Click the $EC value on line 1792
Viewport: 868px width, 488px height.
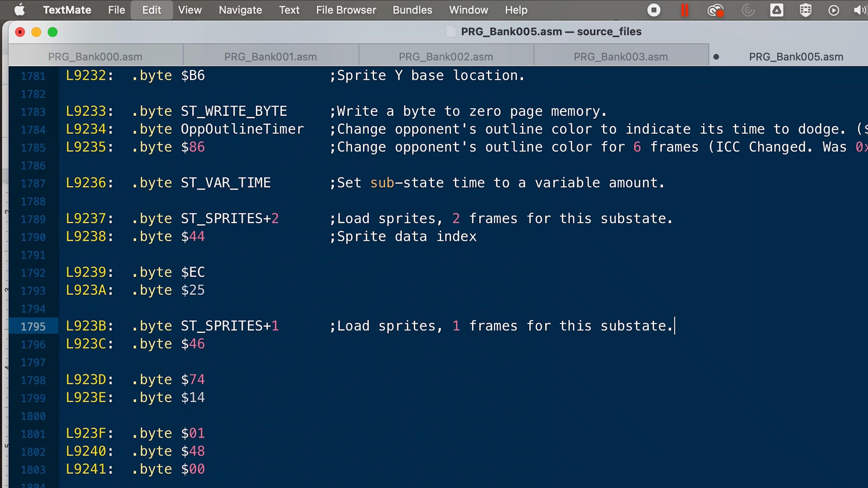[193, 272]
